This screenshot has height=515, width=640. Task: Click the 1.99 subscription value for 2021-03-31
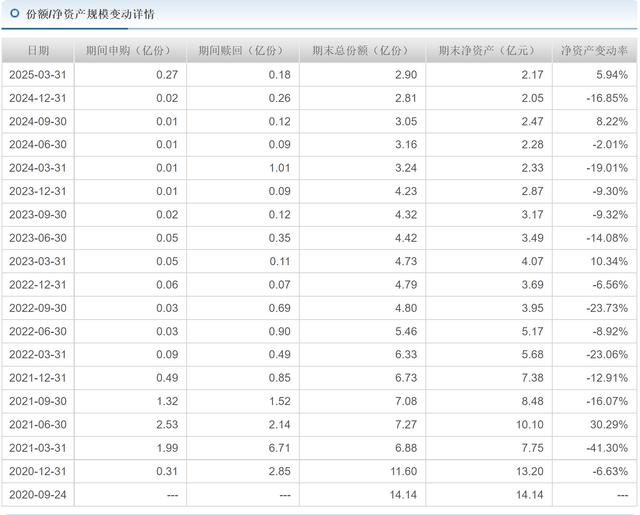pos(167,448)
